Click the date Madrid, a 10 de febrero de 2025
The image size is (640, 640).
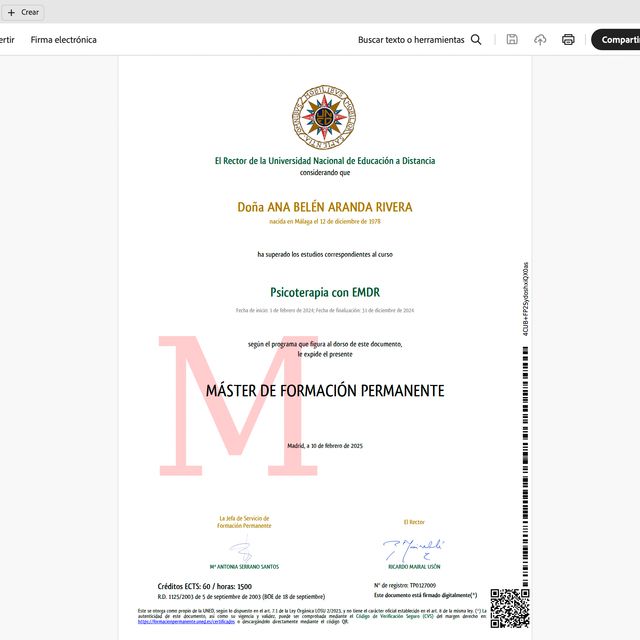pyautogui.click(x=325, y=446)
